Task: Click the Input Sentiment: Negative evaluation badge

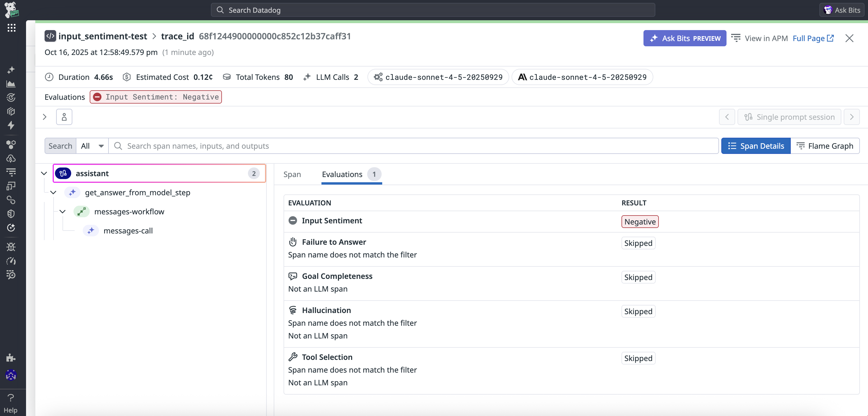Action: 156,97
